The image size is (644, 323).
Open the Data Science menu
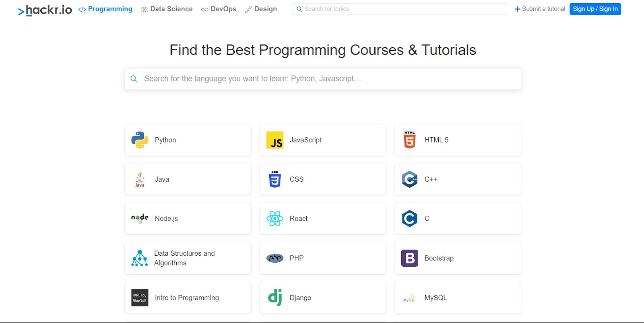click(x=167, y=9)
